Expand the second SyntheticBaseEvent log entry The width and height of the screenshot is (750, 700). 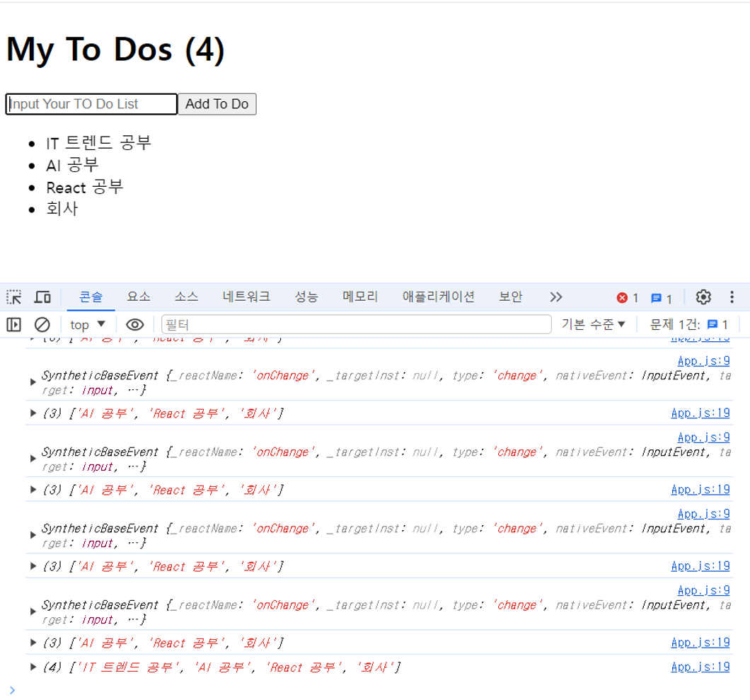pos(33,459)
